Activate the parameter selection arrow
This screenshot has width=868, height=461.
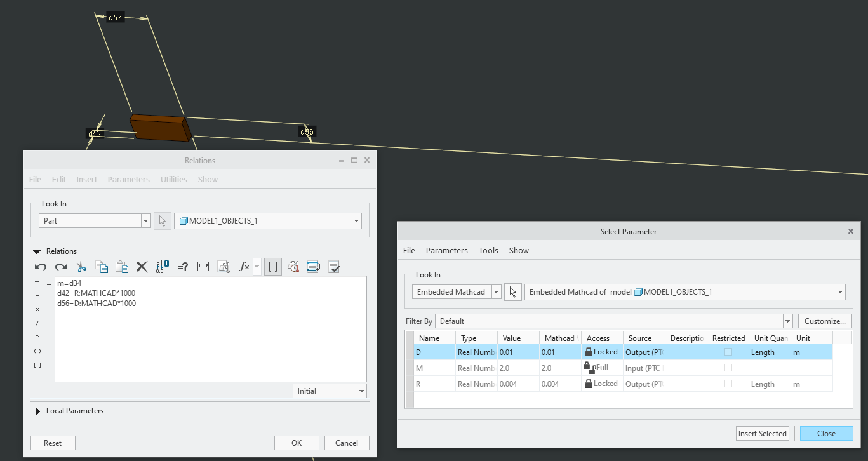(x=512, y=291)
